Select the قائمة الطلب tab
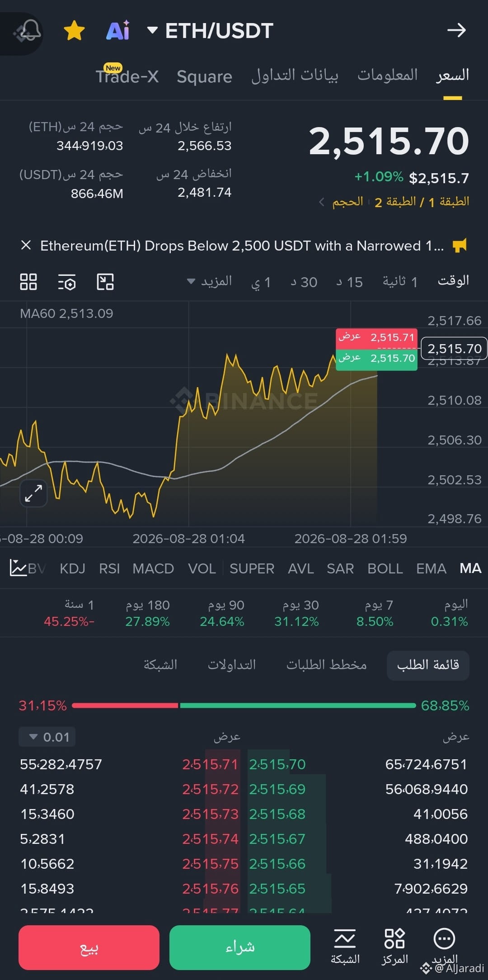Screen dimensions: 488x980 click(x=428, y=665)
